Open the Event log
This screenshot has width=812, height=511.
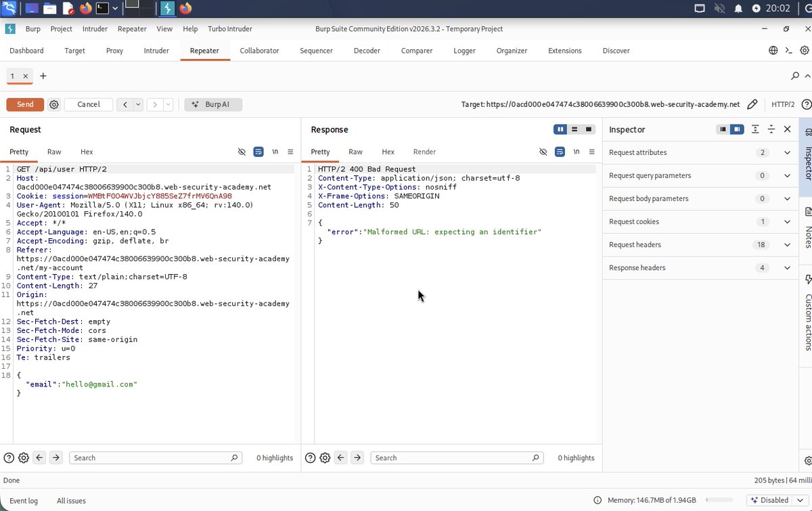[x=24, y=500]
